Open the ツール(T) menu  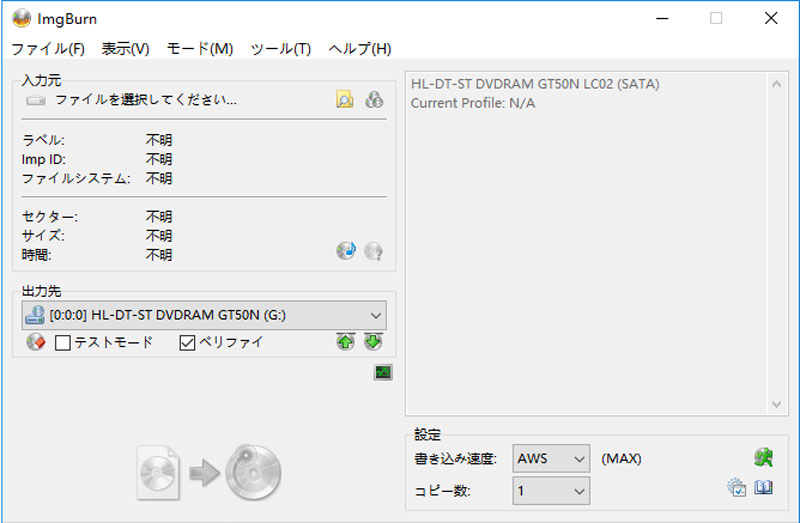coord(280,48)
